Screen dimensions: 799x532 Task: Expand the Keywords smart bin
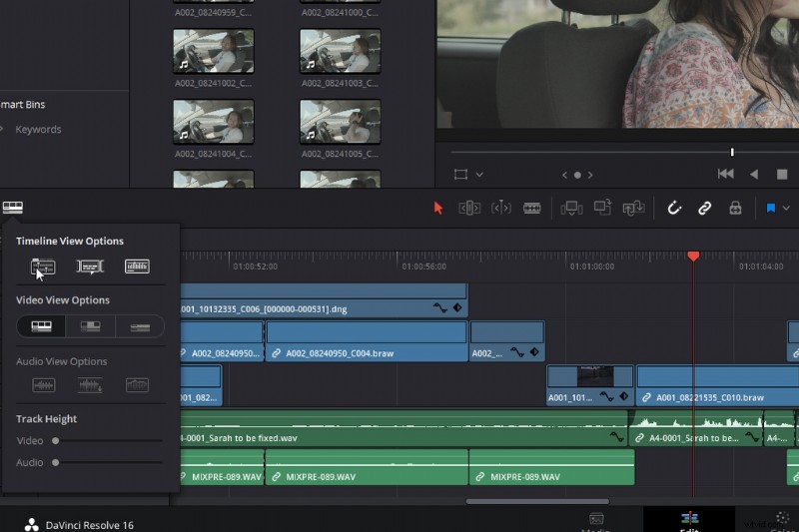[2, 130]
